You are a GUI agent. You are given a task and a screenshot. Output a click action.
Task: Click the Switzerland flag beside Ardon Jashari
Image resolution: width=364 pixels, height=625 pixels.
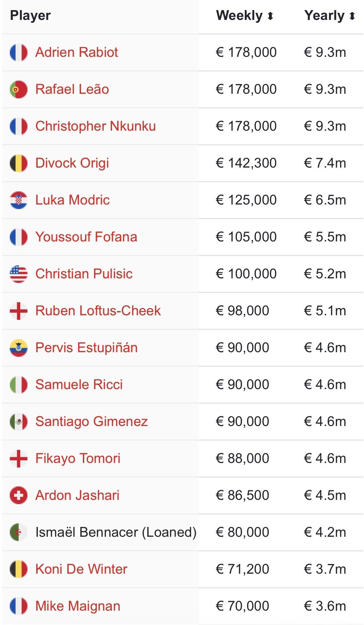[19, 495]
